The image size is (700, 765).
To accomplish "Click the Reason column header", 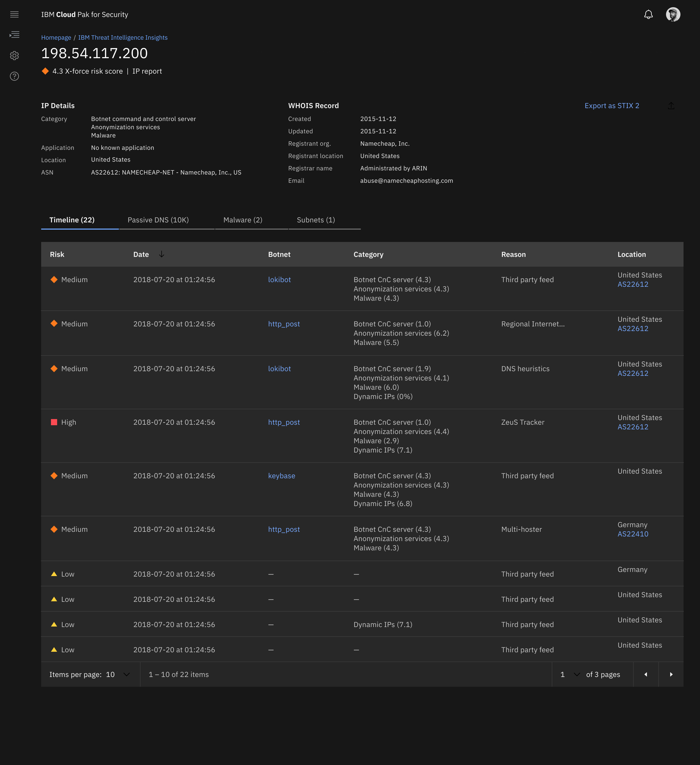I will coord(513,254).
